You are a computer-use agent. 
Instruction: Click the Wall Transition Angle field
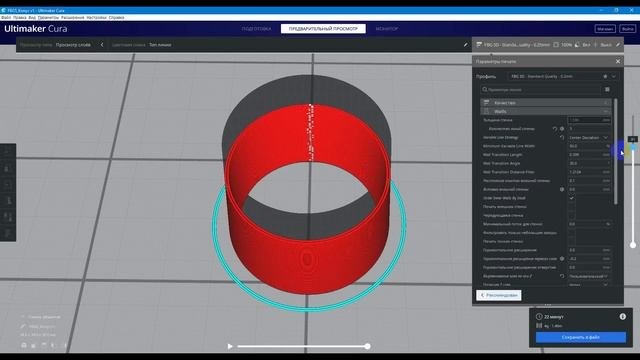click(x=589, y=163)
